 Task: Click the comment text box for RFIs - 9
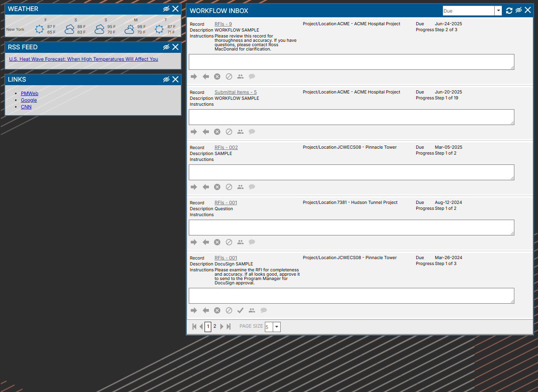click(x=351, y=62)
